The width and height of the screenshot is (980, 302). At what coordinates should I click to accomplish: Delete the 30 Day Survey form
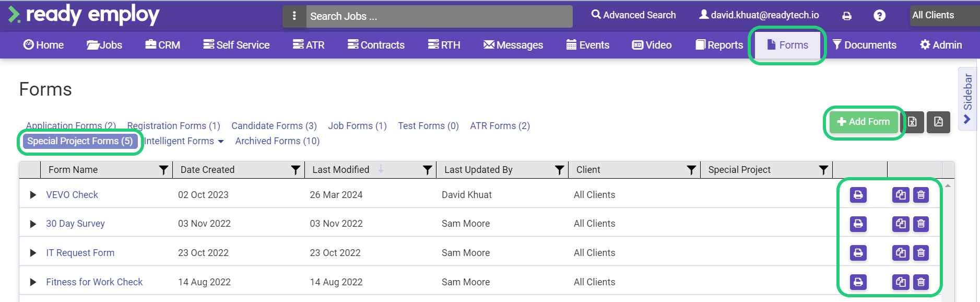[921, 224]
